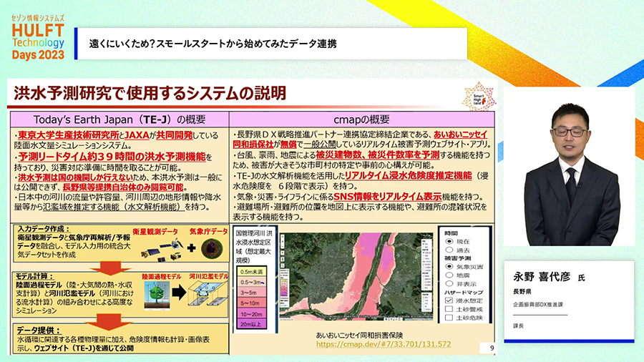The image size is (644, 362).
Task: Click the Today's Earth Japan overview header
Action: (119, 119)
